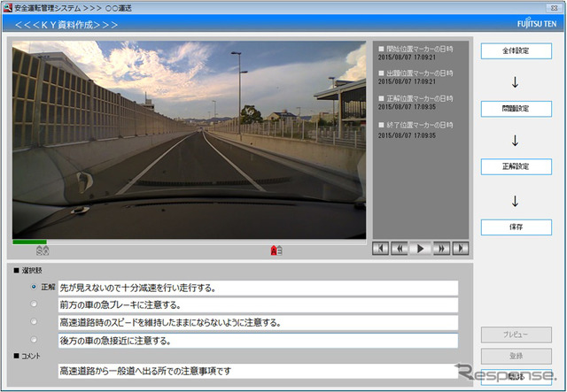Viewport: 567px width, 392px height.
Task: Click the start marker timestamp 2015/08/07 17:09:21
Action: (407, 58)
